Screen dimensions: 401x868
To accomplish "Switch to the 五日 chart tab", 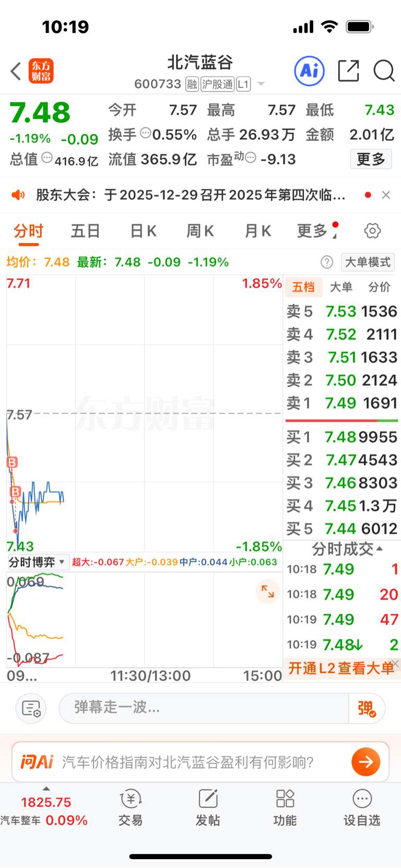I will pos(86,231).
